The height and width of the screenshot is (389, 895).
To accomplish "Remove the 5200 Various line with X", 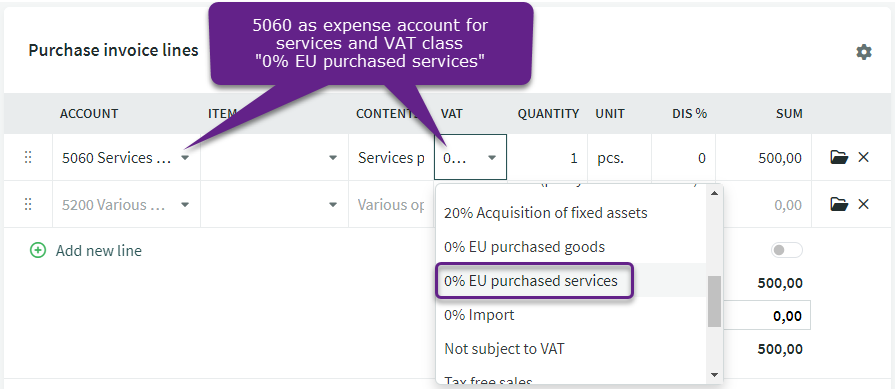I will (863, 204).
